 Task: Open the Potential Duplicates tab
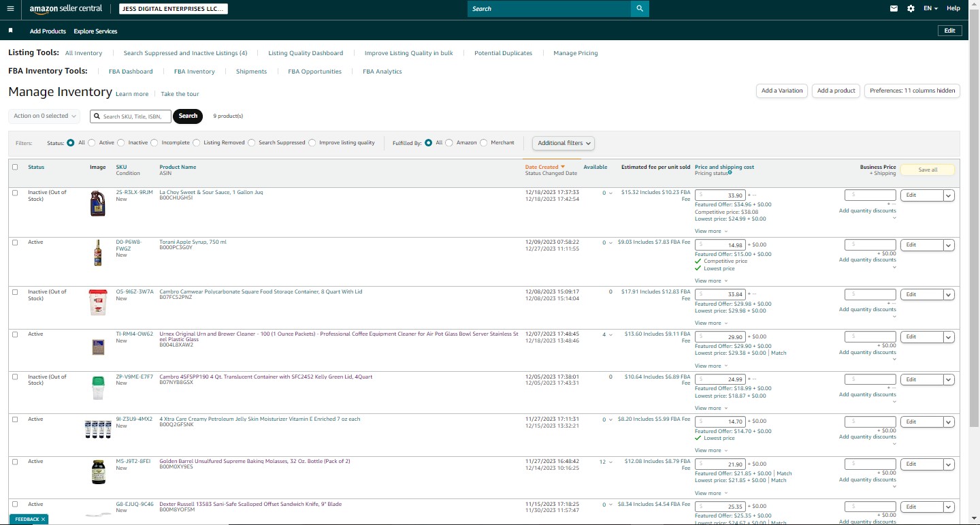pos(504,53)
